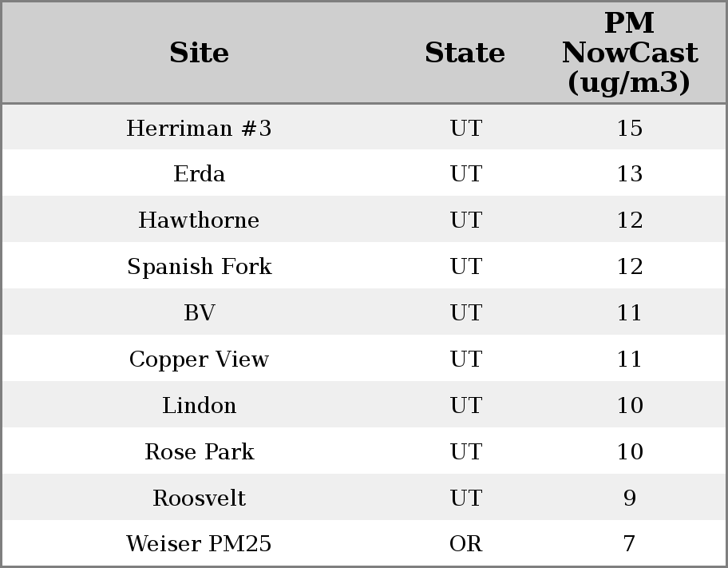Click the Hawthorne site name
This screenshot has height=568, width=728.
tap(199, 220)
